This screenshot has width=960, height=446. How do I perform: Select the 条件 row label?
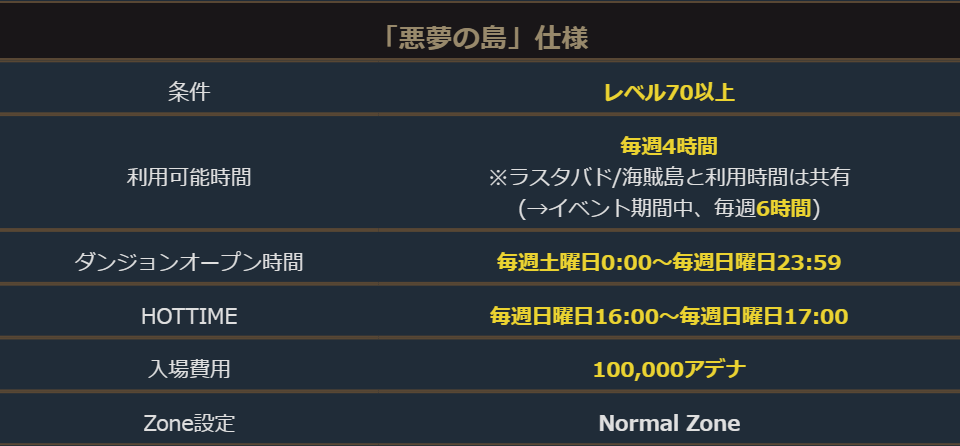189,93
